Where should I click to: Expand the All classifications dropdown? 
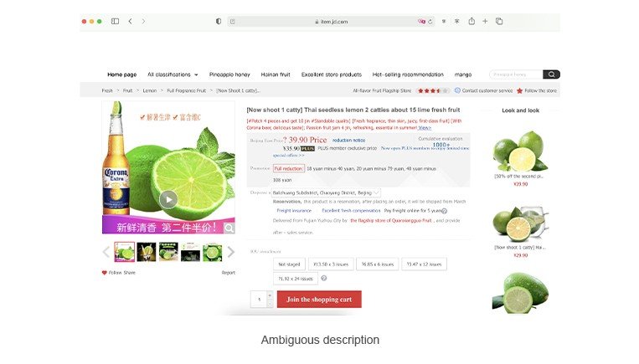[173, 74]
